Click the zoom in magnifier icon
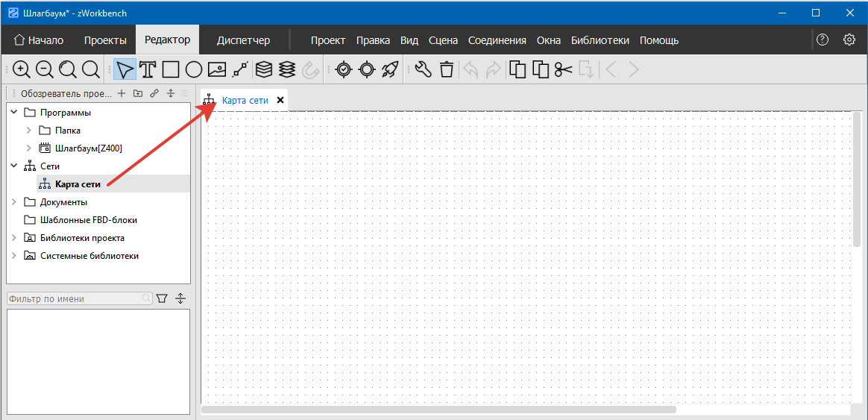 (x=22, y=69)
